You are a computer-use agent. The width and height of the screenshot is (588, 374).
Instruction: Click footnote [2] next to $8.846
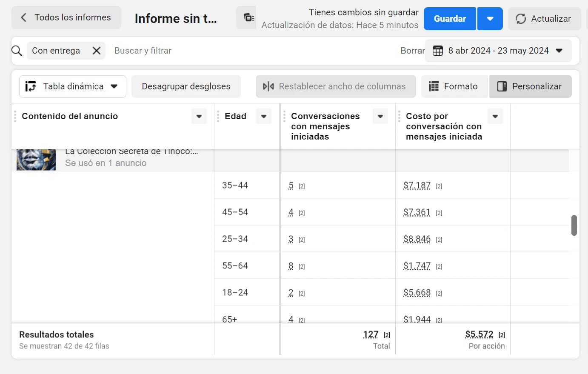[x=439, y=240]
